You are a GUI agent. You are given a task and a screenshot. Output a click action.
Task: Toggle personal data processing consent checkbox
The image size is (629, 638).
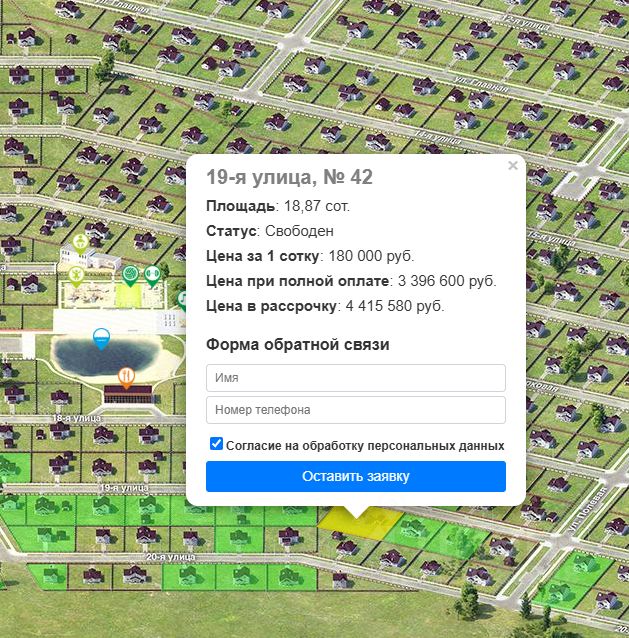click(x=216, y=444)
